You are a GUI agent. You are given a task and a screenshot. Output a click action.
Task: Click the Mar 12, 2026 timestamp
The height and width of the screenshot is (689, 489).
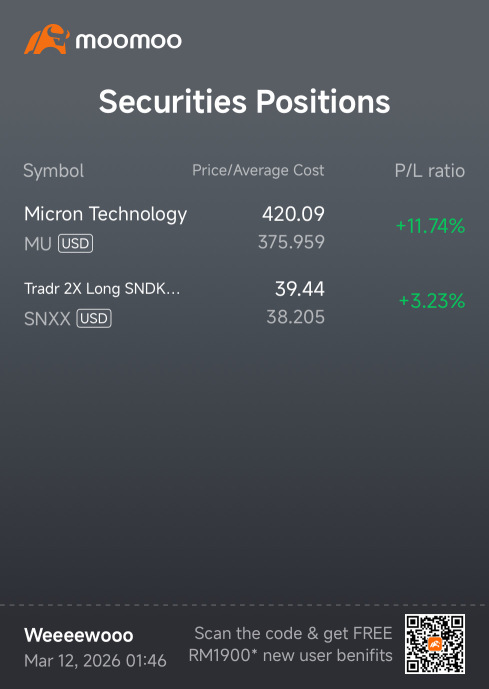coord(95,661)
